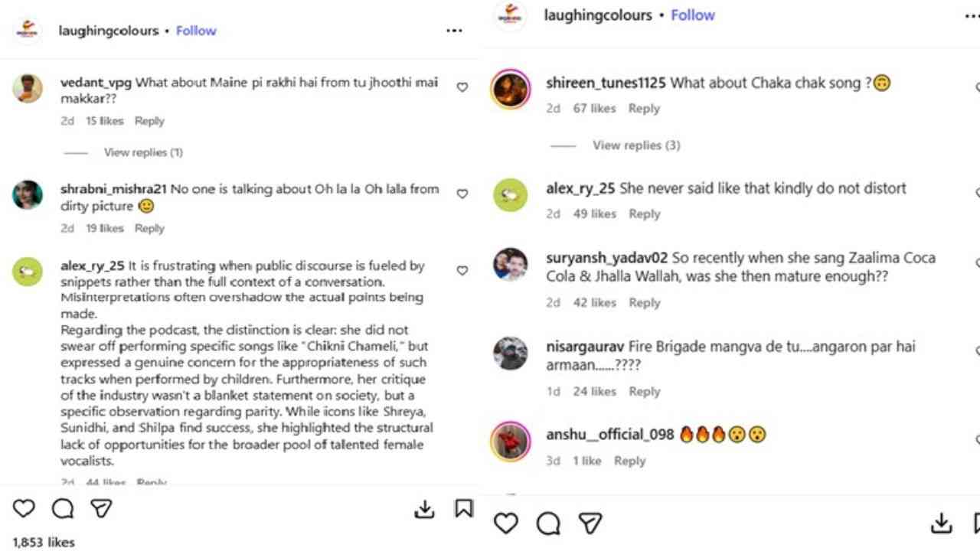Expand View replies (3) under shireen_tunes1125
This screenshot has width=980, height=551.
click(635, 145)
